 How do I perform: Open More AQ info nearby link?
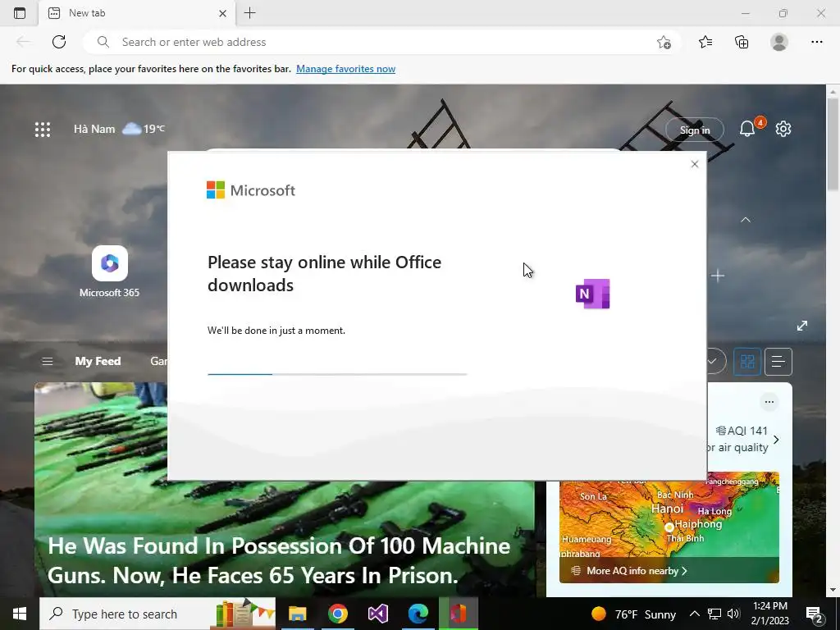637,571
